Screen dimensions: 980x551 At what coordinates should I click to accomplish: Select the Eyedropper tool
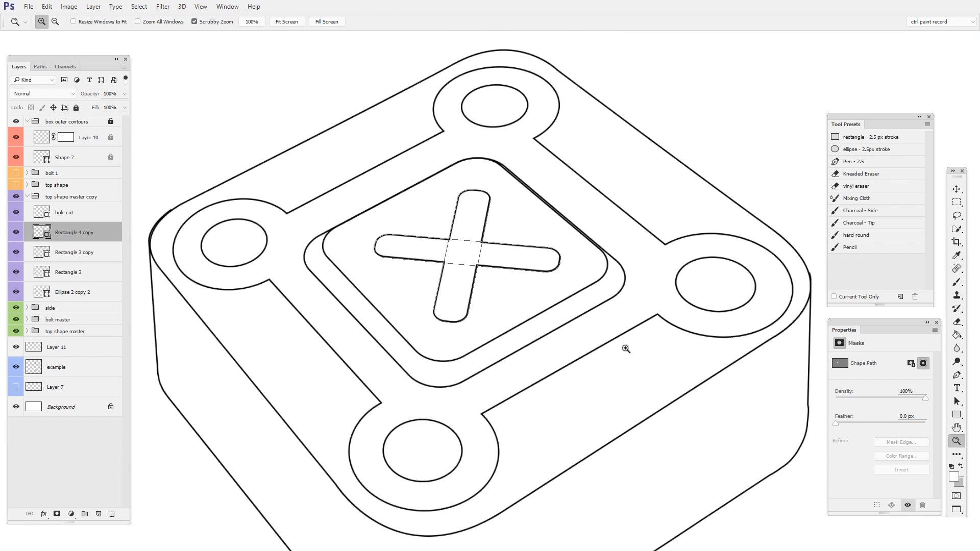(x=957, y=255)
